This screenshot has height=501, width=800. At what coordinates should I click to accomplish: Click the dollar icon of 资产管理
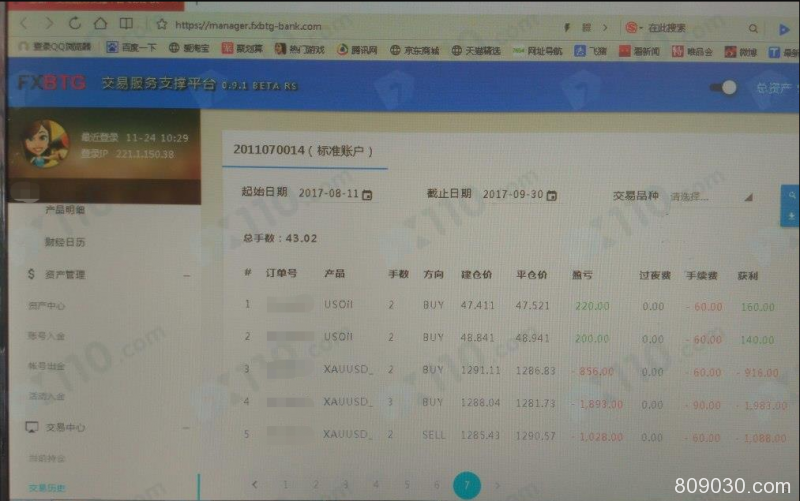(x=31, y=274)
